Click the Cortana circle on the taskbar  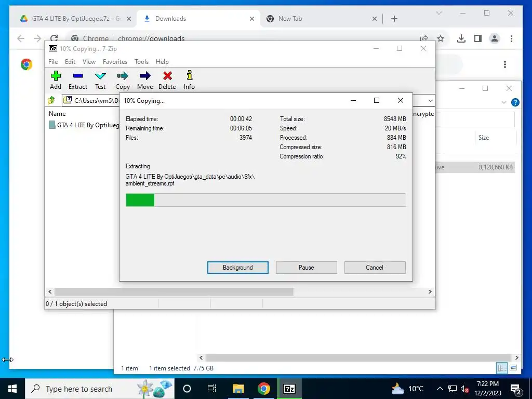pyautogui.click(x=187, y=389)
